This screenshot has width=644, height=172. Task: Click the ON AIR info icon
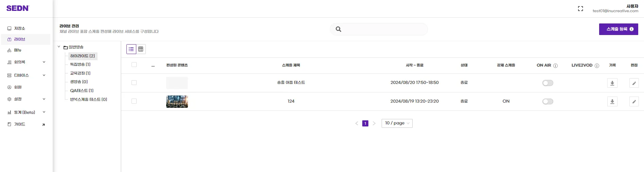coord(555,66)
